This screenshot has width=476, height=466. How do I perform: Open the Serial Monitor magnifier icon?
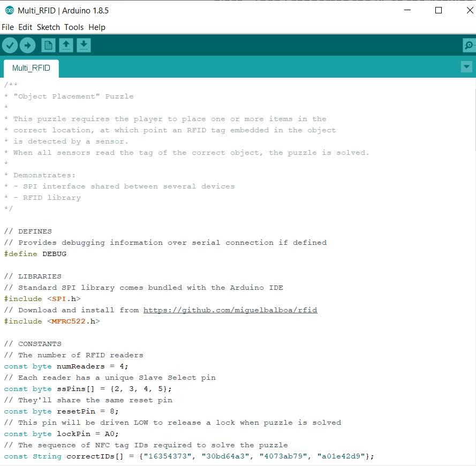469,46
